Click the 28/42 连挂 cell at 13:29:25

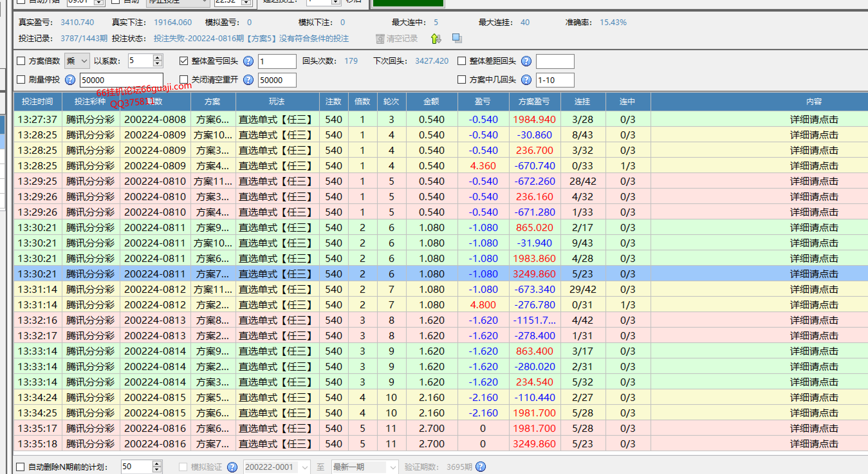click(x=583, y=181)
